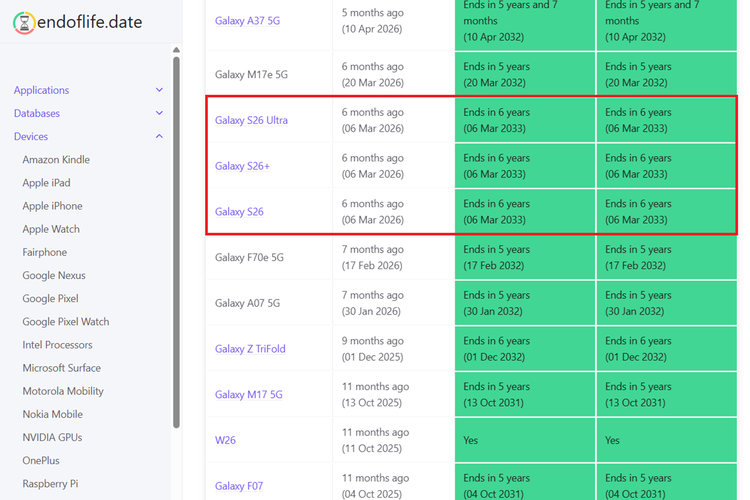Expand the Applications section chevron
The image size is (750, 500).
(159, 90)
